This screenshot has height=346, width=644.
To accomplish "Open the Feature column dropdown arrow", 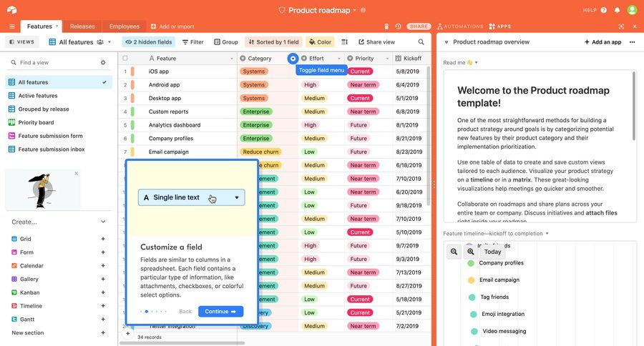I will [x=232, y=59].
